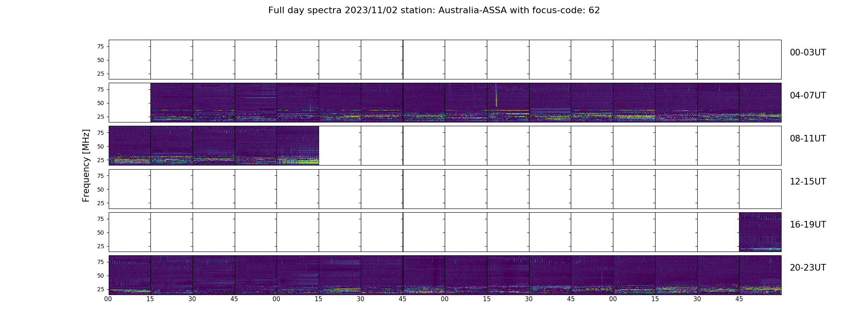Click the 'Full day spectra 2023/11/02' plot title
Image resolution: width=868 pixels, height=331 pixels.
(434, 10)
